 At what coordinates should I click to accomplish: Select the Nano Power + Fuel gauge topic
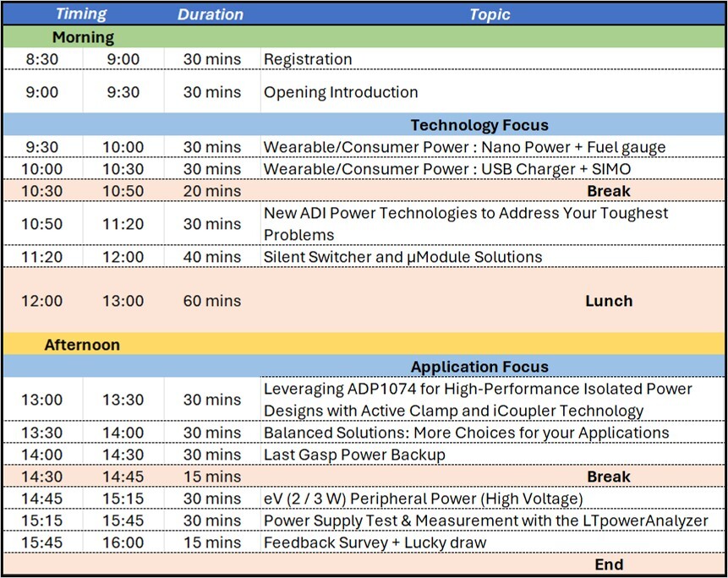click(x=464, y=147)
